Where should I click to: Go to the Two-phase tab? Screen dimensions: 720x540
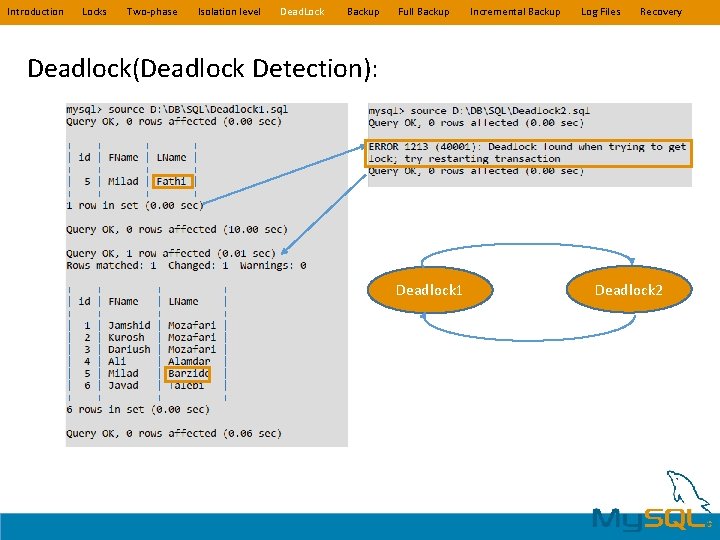pos(152,12)
